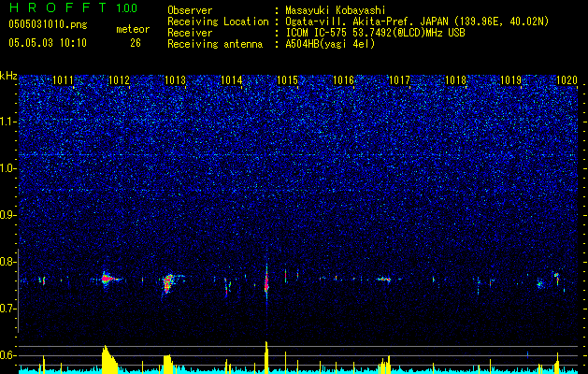The image size is (588, 374).
Task: Click the tall vertical echo just before 1015
Action: coord(266,282)
